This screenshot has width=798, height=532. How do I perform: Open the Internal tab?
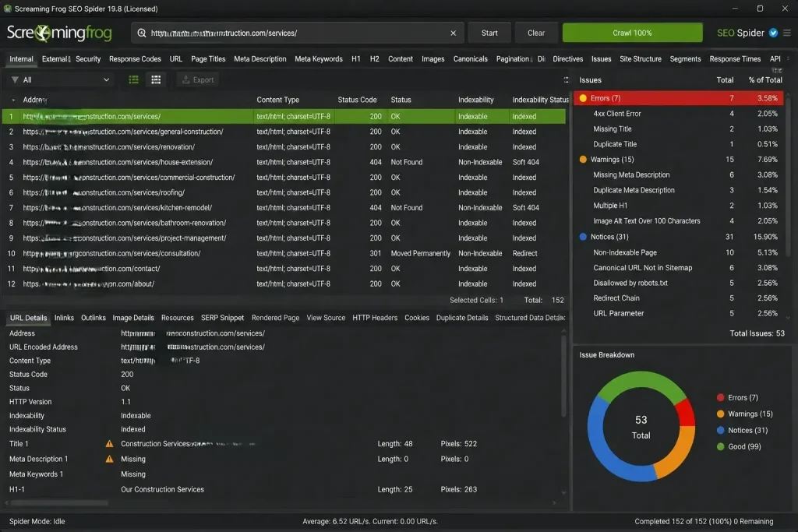tap(21, 59)
